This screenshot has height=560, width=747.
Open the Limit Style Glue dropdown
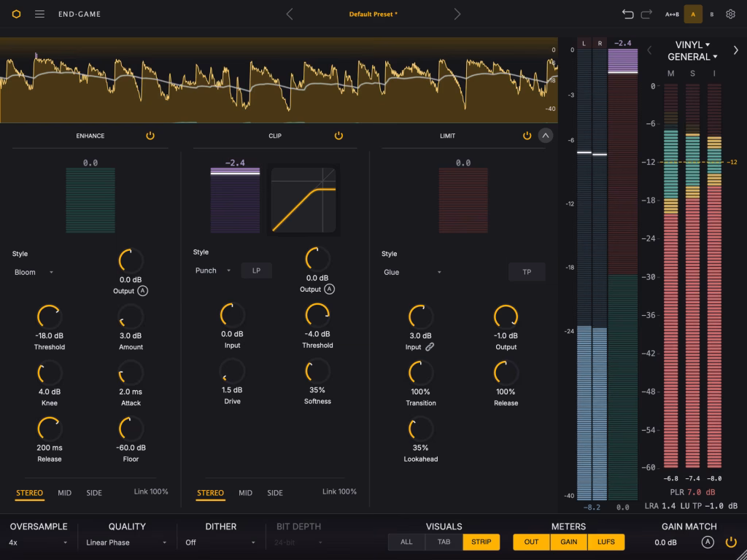[x=413, y=273]
